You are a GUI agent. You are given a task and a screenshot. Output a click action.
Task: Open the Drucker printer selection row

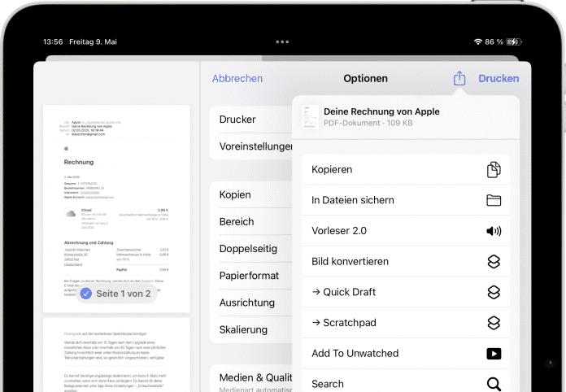pos(250,120)
